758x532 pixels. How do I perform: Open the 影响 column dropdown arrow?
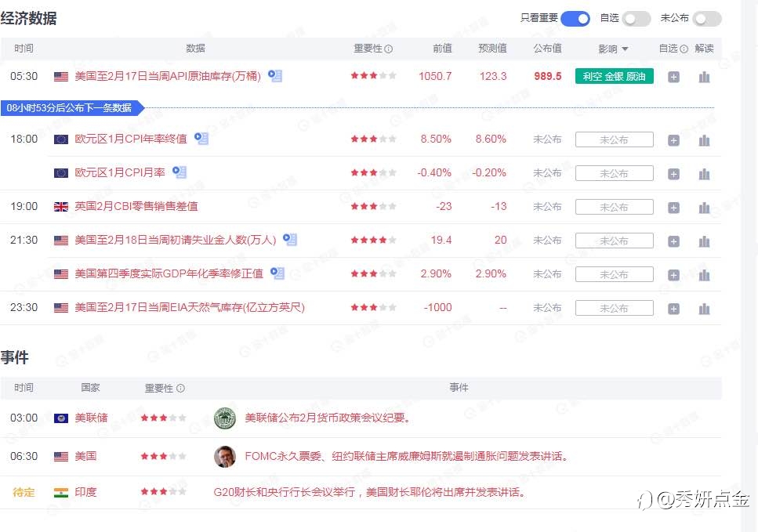(x=625, y=49)
